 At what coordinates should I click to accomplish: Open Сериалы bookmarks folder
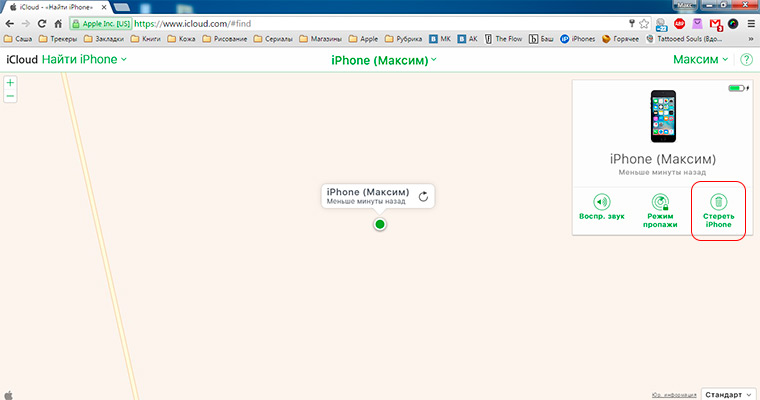pos(273,39)
